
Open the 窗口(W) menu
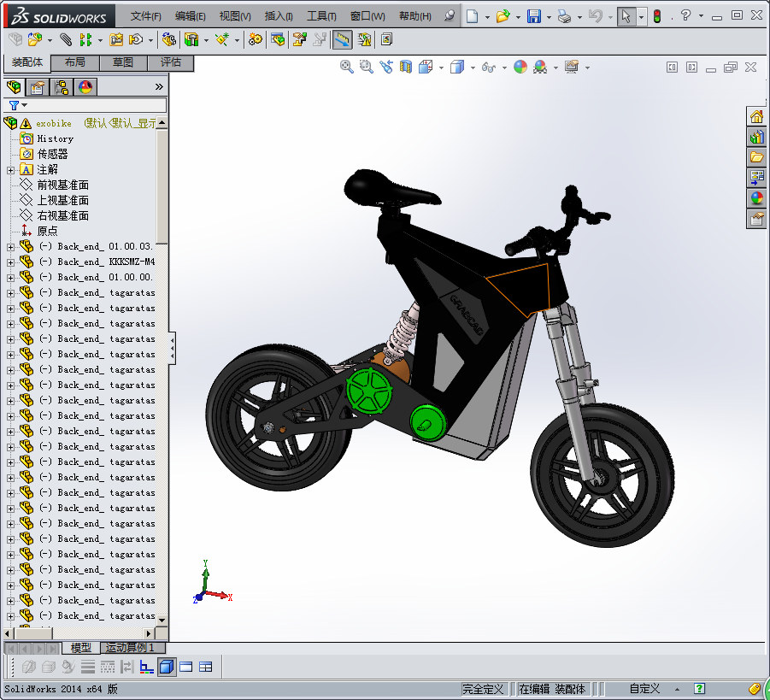(x=367, y=16)
